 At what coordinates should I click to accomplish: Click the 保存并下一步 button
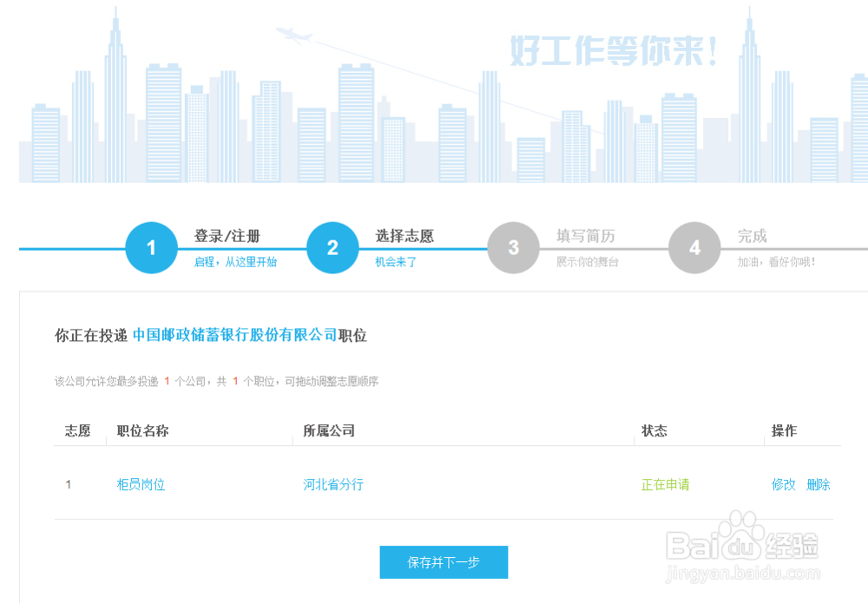point(444,562)
